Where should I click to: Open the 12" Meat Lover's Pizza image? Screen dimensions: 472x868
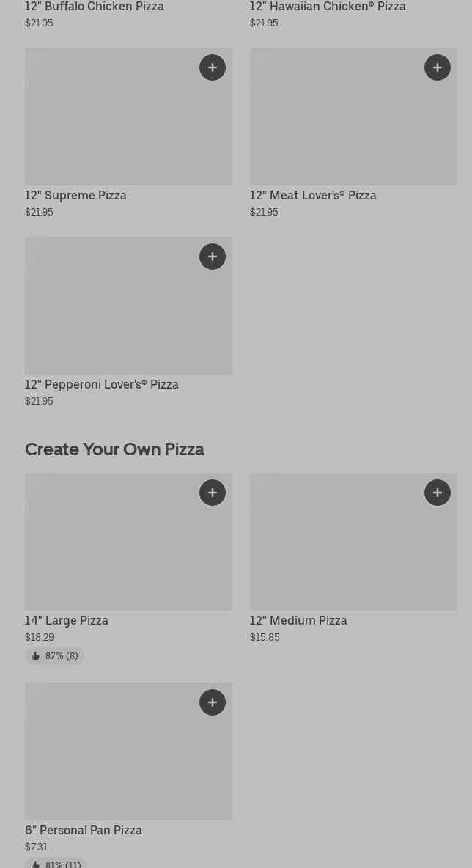point(353,117)
